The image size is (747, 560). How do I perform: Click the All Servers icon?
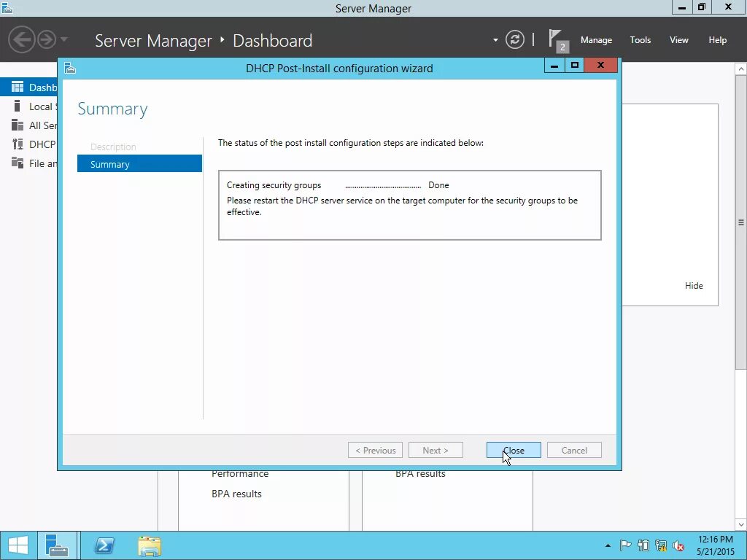coord(18,125)
